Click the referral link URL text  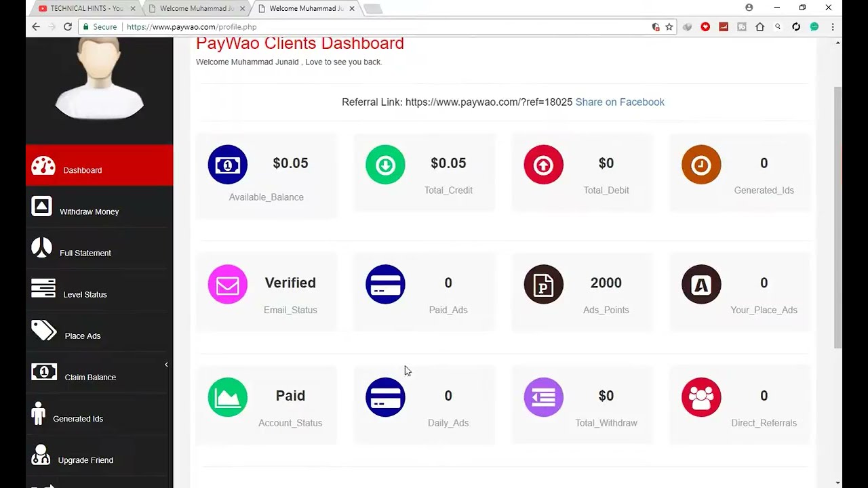tap(489, 102)
